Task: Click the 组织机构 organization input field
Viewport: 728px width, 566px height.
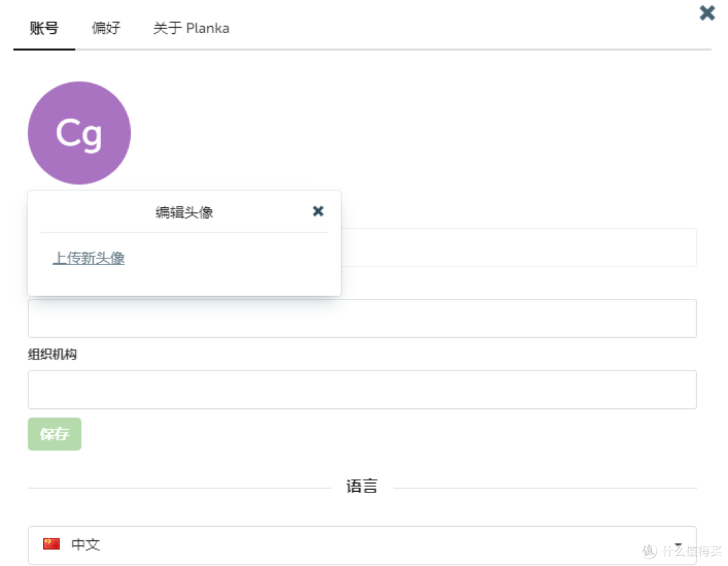Action: coord(362,389)
